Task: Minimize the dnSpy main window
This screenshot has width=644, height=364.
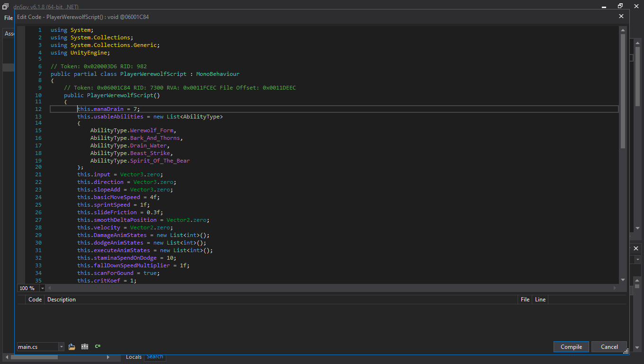Action: coord(604,6)
